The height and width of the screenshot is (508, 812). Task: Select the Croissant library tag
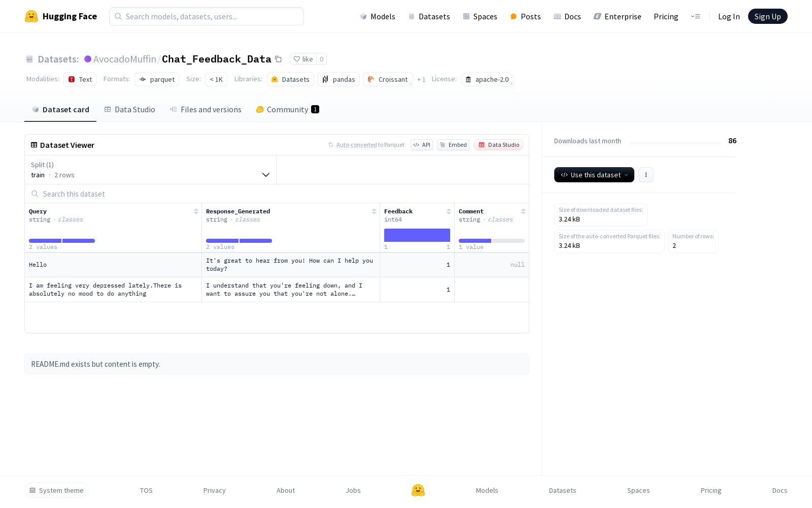tap(388, 79)
